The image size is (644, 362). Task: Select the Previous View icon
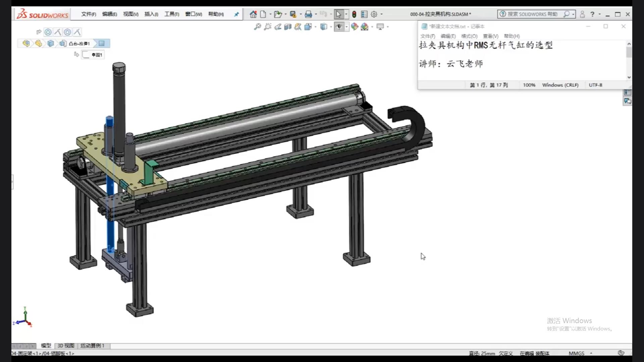coord(278,26)
